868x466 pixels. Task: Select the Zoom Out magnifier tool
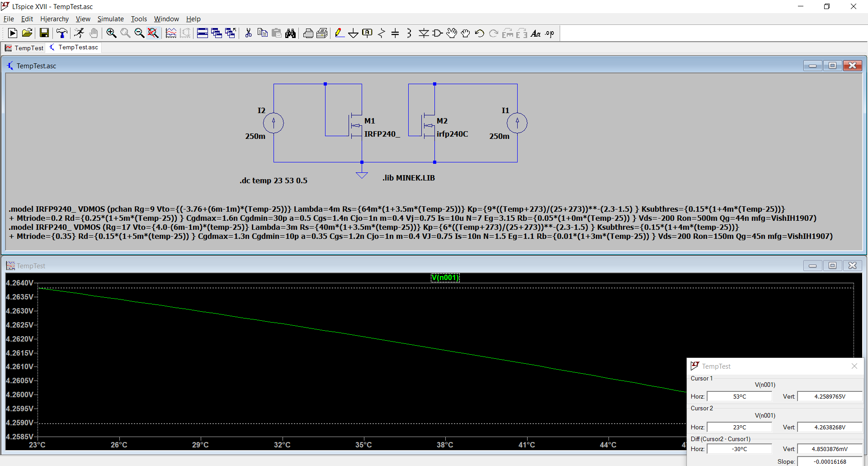point(139,33)
